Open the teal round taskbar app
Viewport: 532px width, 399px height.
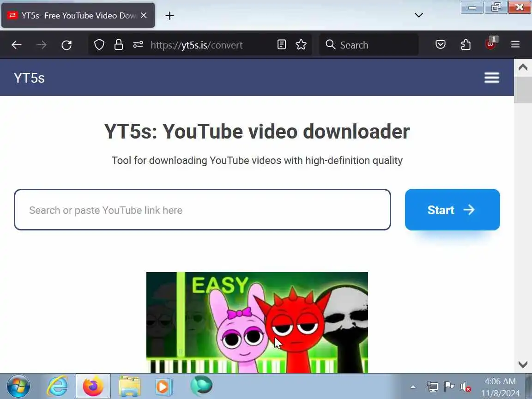coord(201,386)
